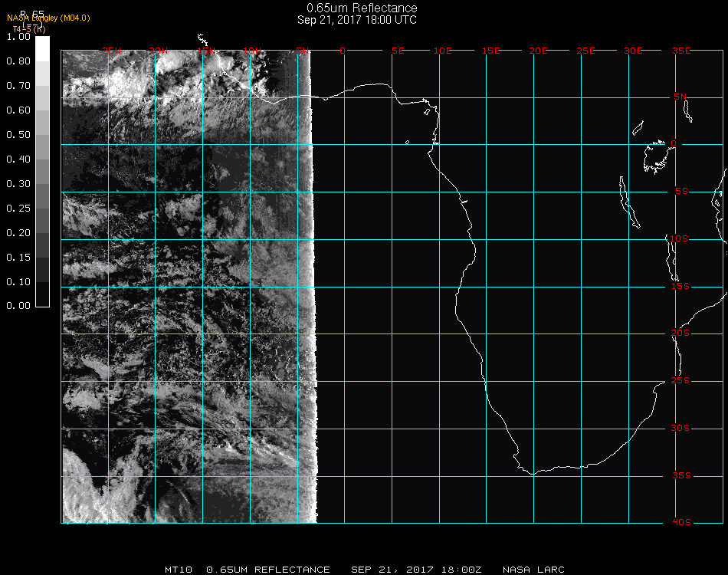Click the 15S latitude label on right
The height and width of the screenshot is (575, 728).
click(680, 286)
